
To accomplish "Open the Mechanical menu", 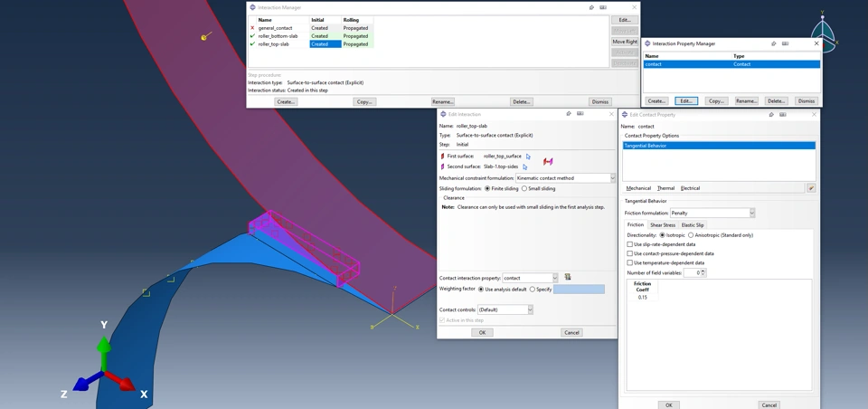I will point(638,188).
